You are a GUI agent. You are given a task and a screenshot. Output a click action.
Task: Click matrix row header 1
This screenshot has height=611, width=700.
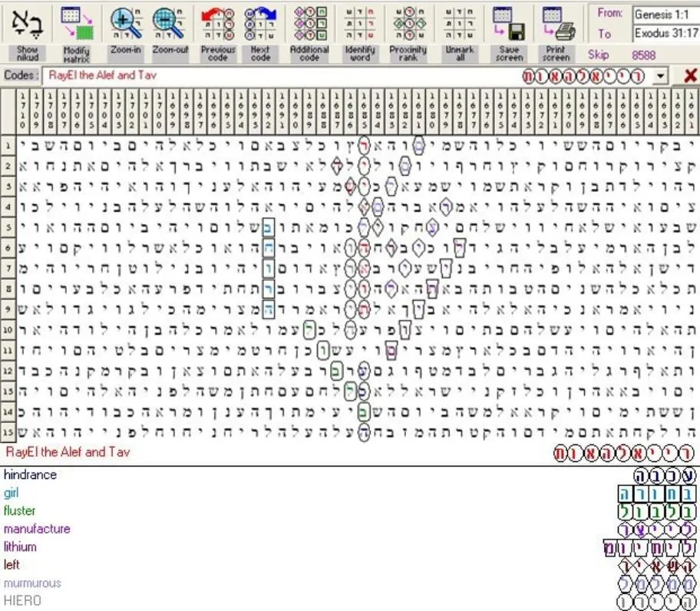8,146
